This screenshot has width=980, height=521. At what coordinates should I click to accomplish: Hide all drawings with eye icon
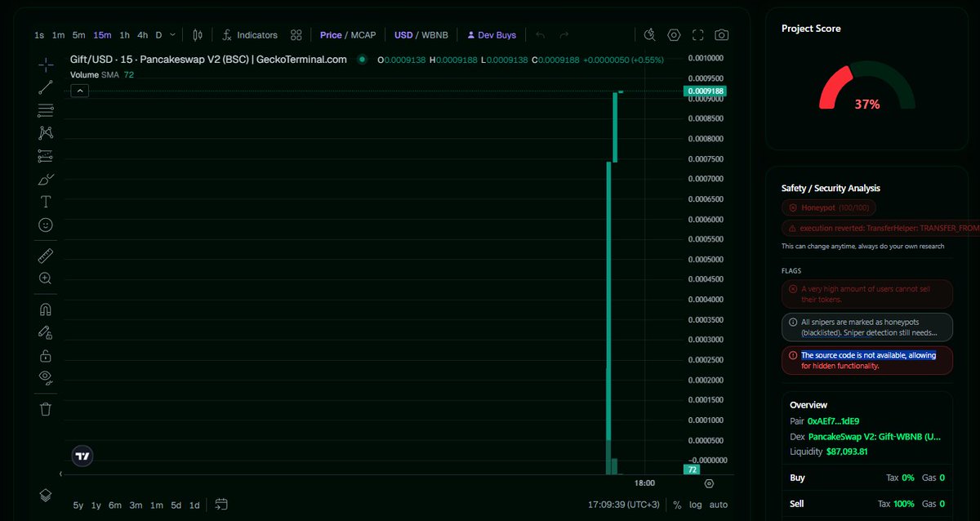tap(46, 377)
